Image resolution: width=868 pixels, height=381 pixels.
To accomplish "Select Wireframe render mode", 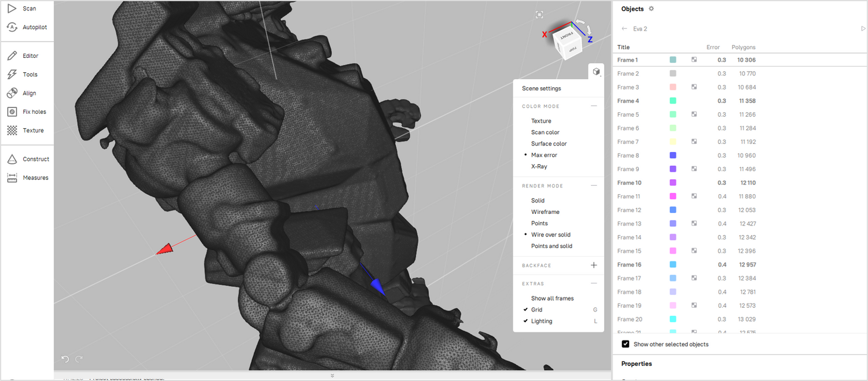I will pos(545,212).
